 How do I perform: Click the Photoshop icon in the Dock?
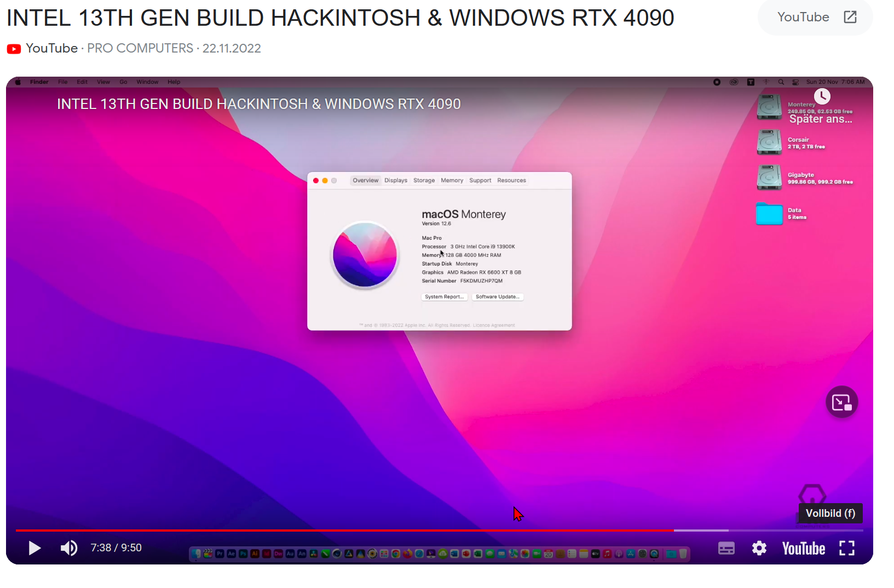243,554
